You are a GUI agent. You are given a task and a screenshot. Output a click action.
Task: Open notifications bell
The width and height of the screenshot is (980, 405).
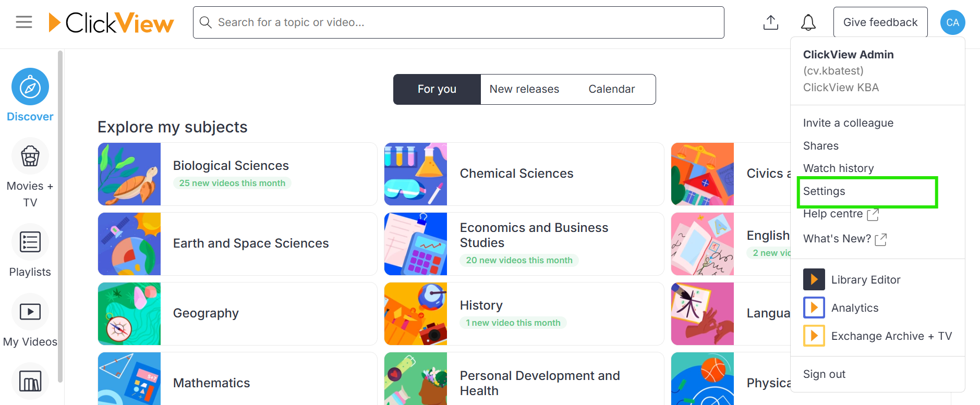[808, 22]
